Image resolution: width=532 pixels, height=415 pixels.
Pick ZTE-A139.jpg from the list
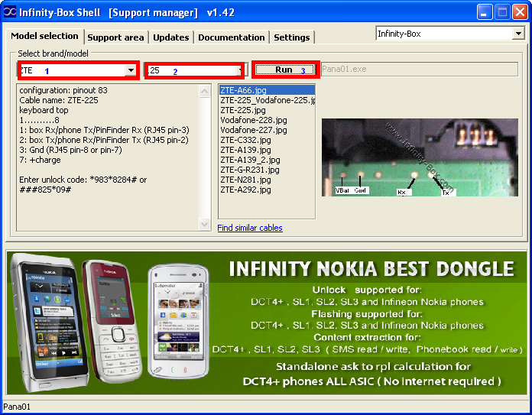[x=267, y=150]
